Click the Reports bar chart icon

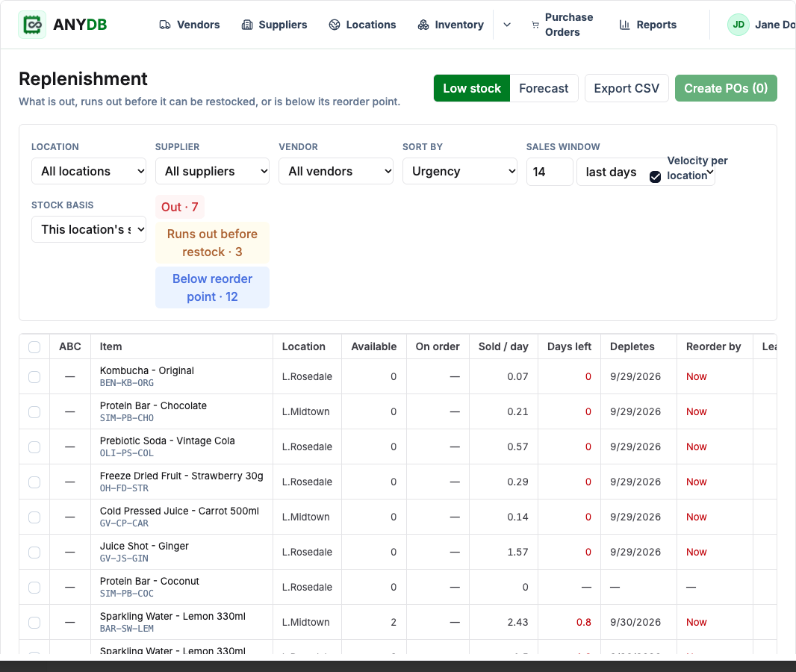coord(624,25)
